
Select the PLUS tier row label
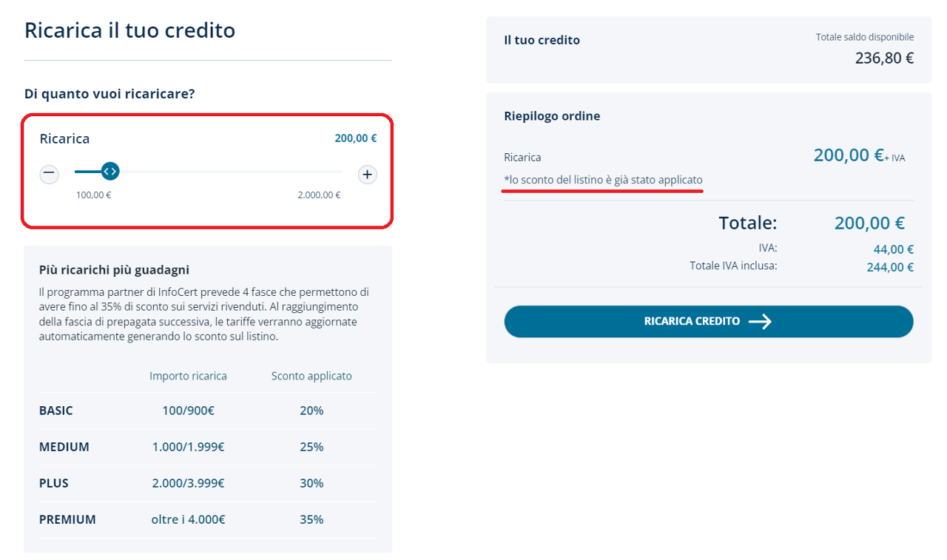pos(54,483)
